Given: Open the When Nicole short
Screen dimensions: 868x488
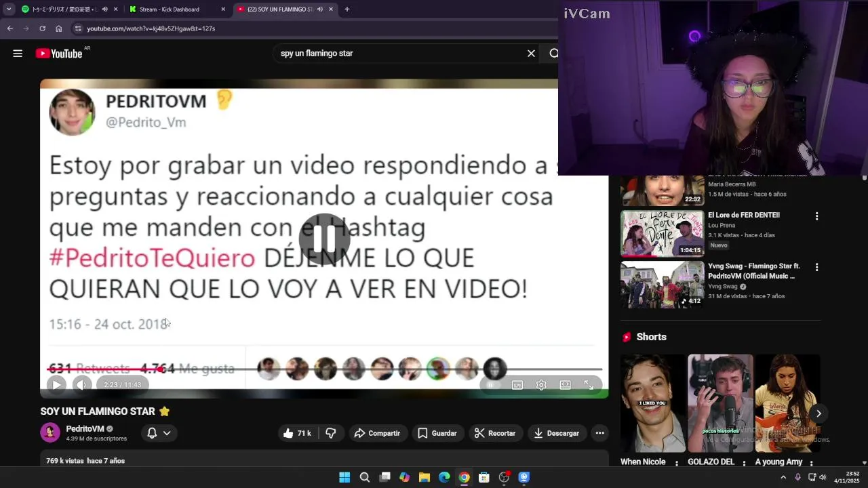Looking at the screenshot, I should [652, 403].
